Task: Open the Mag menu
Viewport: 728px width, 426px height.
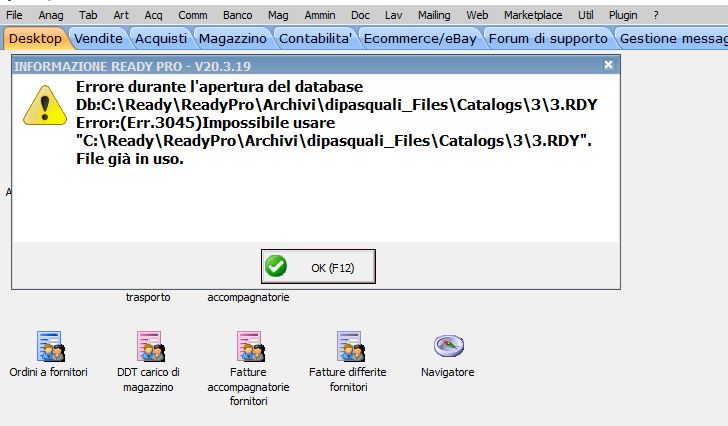Action: pos(278,15)
